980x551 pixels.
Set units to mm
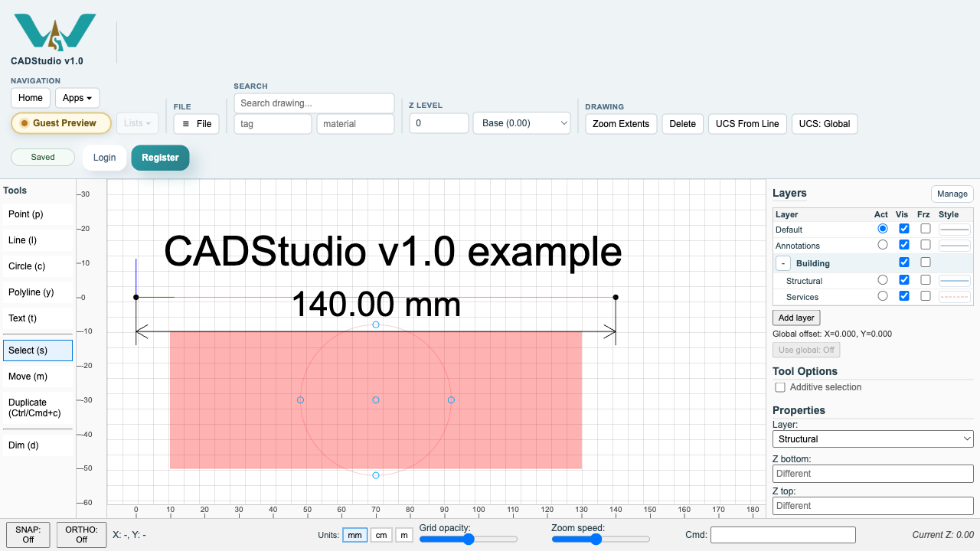[x=354, y=535]
